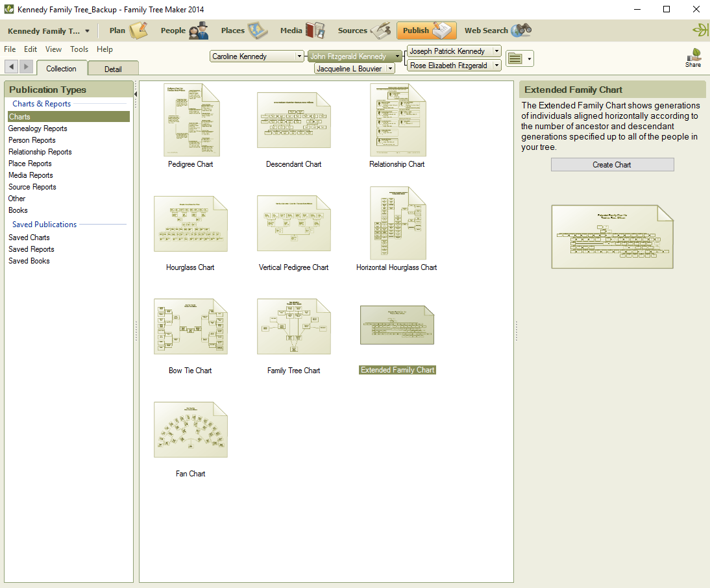Open the Caroline Kennedy dropdown arrow

tap(299, 56)
